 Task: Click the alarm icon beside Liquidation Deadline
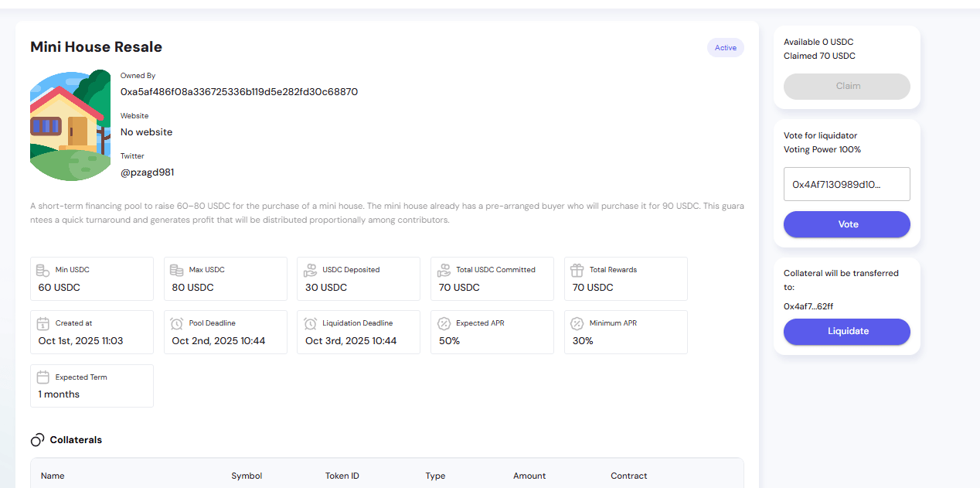(310, 323)
